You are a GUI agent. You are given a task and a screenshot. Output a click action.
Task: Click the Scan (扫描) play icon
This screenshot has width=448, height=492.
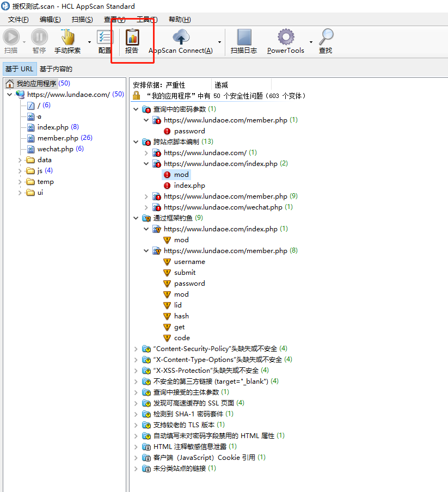(x=11, y=37)
